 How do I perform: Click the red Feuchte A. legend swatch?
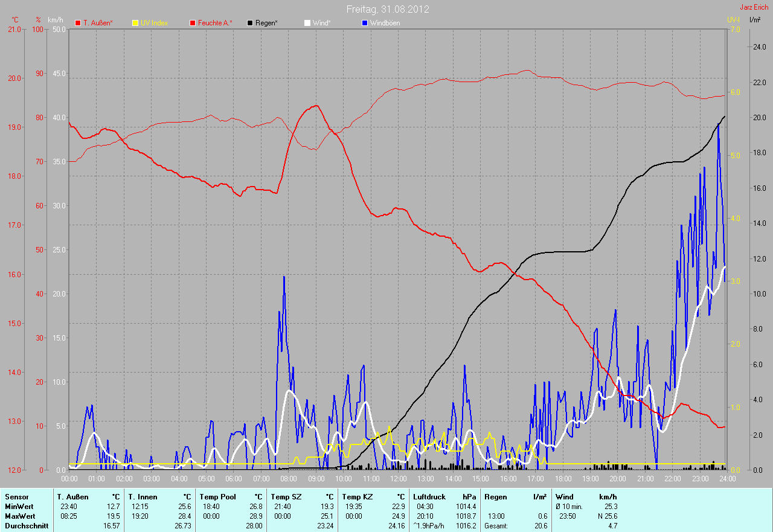pyautogui.click(x=193, y=23)
